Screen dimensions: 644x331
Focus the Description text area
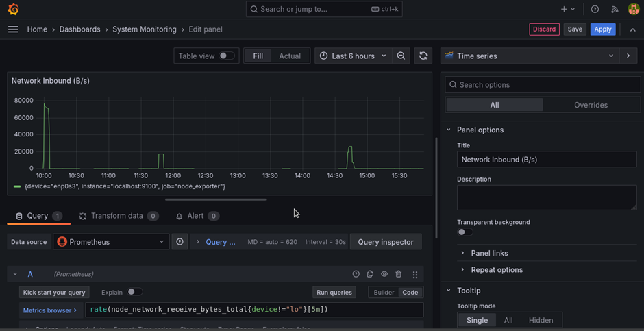547,197
